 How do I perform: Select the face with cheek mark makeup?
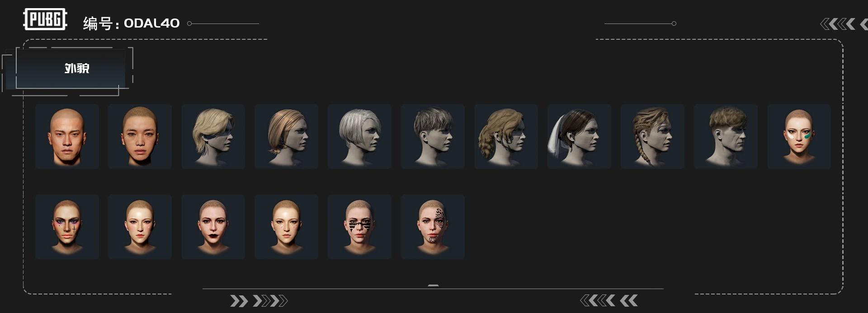coord(286,227)
